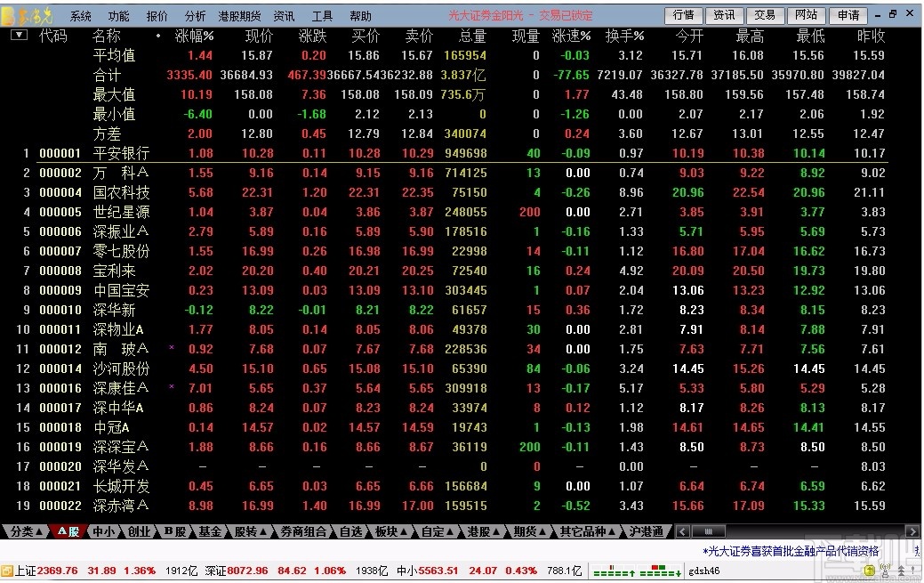
Task: Expand the 自定▲ tab menu
Action: [x=438, y=531]
